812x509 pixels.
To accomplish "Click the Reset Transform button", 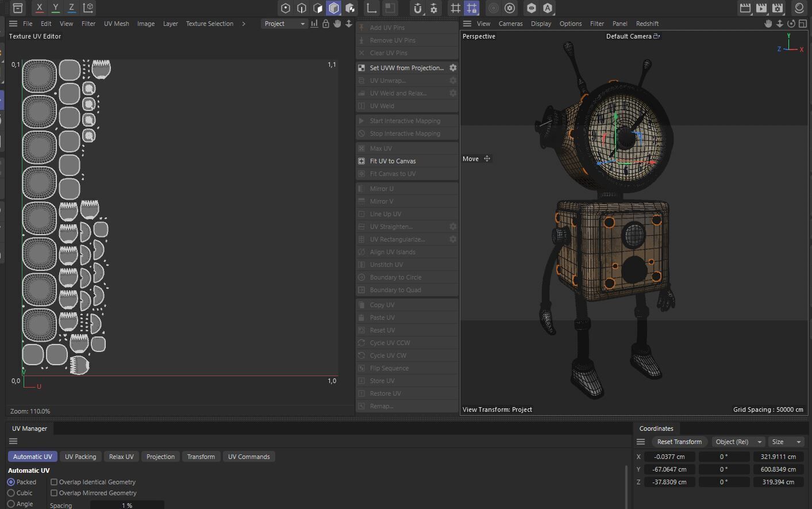I will click(679, 442).
